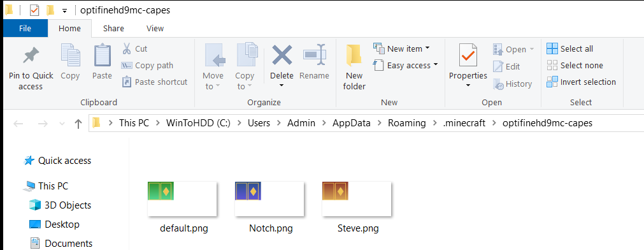Click the Admin breadcrumb
The image size is (644, 250).
[x=301, y=123]
